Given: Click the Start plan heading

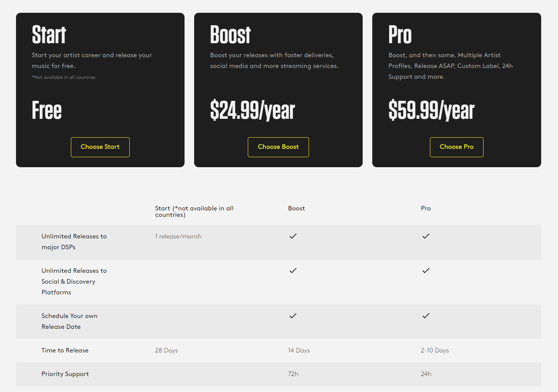Looking at the screenshot, I should (x=49, y=34).
